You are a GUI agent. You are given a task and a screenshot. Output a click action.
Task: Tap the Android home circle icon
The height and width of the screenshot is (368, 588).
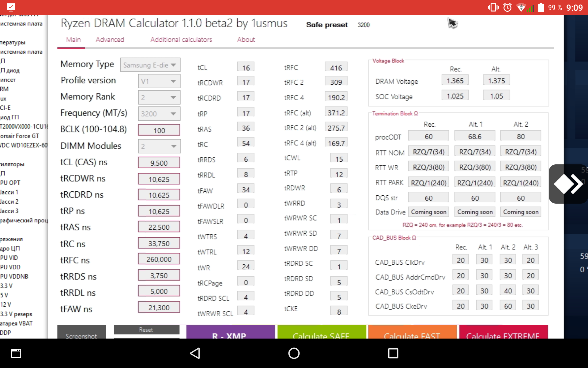click(x=294, y=353)
